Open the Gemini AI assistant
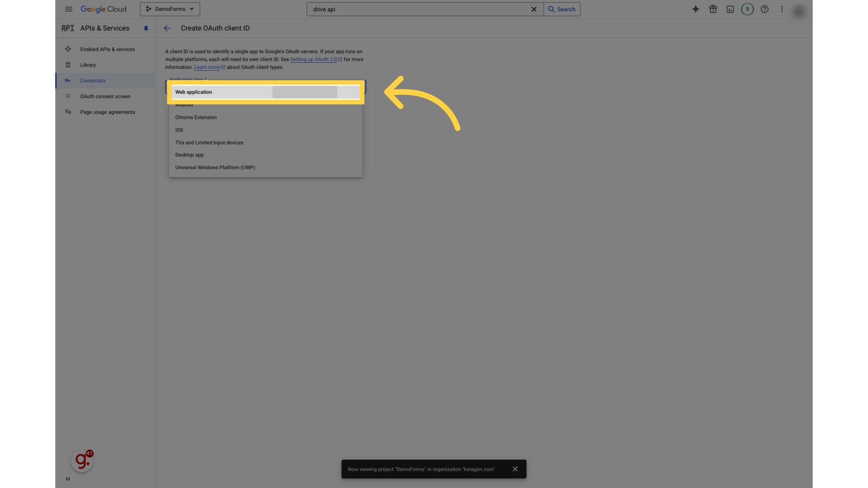 (695, 9)
